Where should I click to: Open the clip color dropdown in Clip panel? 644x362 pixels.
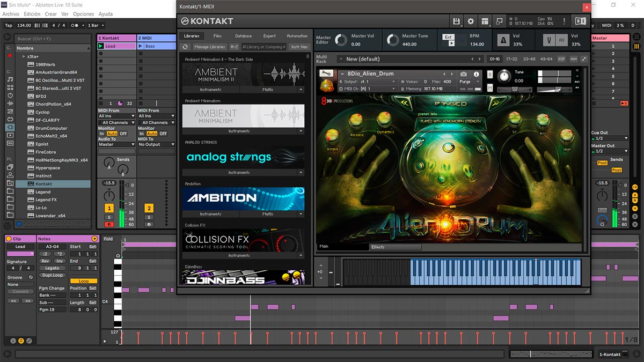20,254
